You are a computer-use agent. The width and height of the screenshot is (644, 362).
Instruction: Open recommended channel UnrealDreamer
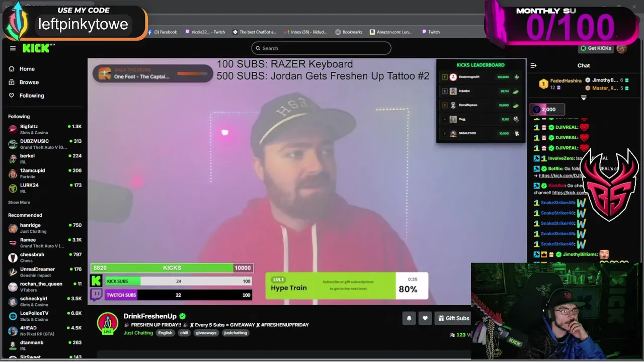click(x=45, y=272)
